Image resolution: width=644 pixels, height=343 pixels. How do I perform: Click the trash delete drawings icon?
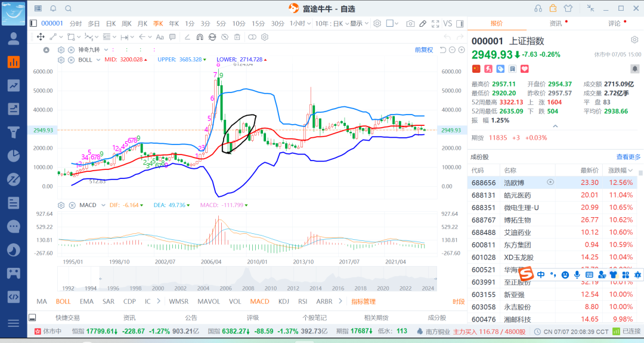pos(237,37)
